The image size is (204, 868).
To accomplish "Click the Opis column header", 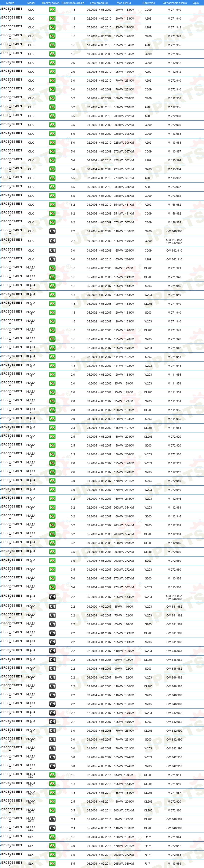I will coord(196,3).
